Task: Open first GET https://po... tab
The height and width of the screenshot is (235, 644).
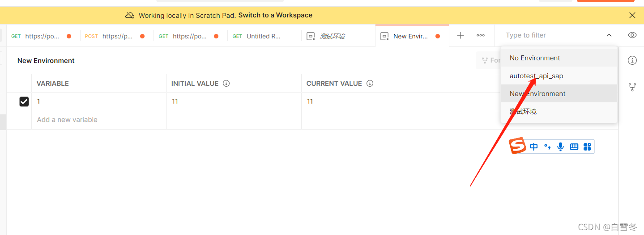Action: tap(43, 36)
